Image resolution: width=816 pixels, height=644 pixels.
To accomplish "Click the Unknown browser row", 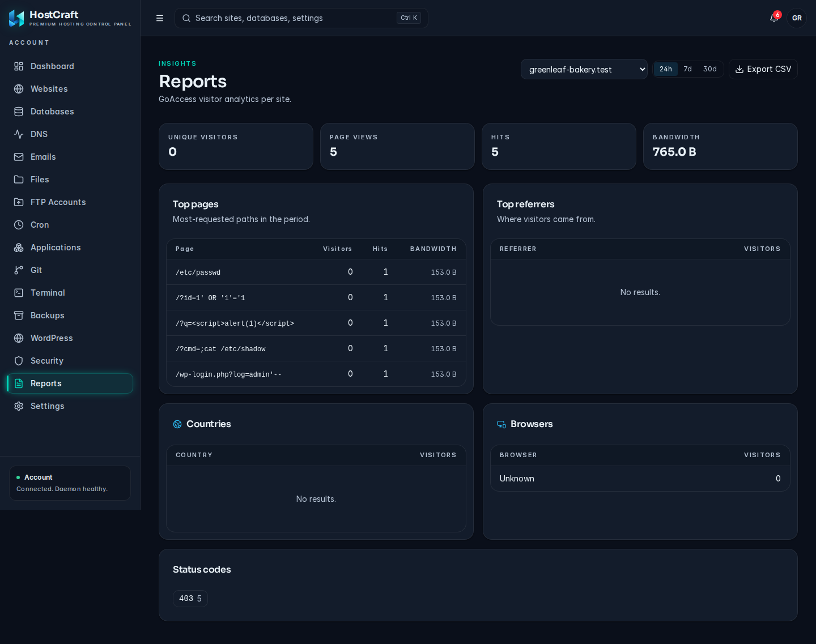I will [x=640, y=479].
